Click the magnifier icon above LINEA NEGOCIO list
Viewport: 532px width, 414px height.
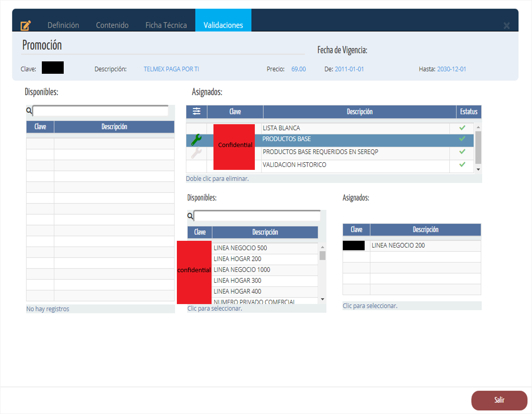tap(190, 216)
